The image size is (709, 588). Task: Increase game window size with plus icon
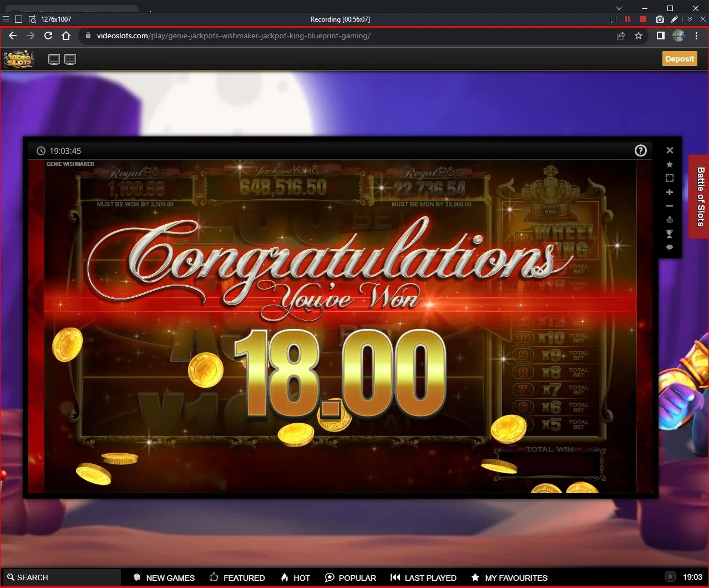[670, 192]
